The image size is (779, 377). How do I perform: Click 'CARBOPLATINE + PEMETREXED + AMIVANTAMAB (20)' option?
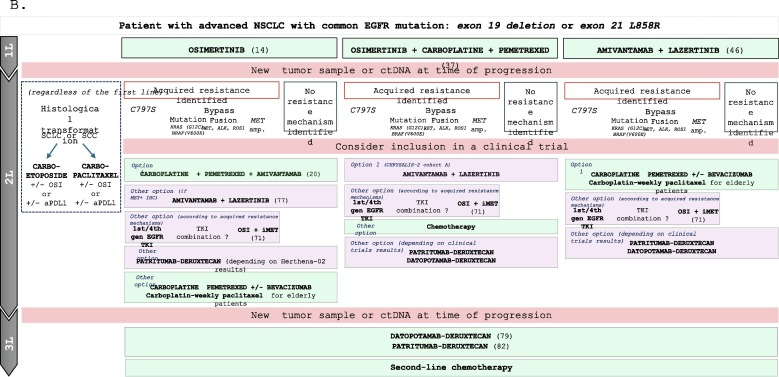(x=231, y=170)
